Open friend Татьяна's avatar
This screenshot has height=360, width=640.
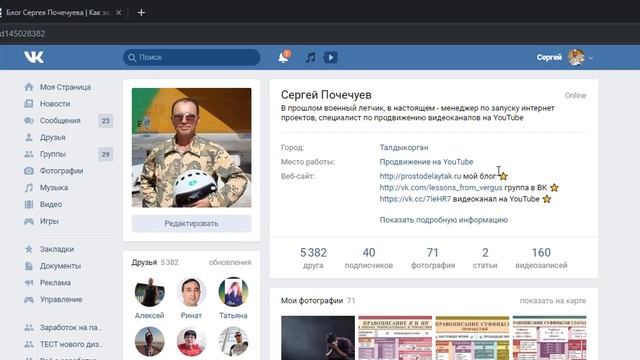coord(233,292)
